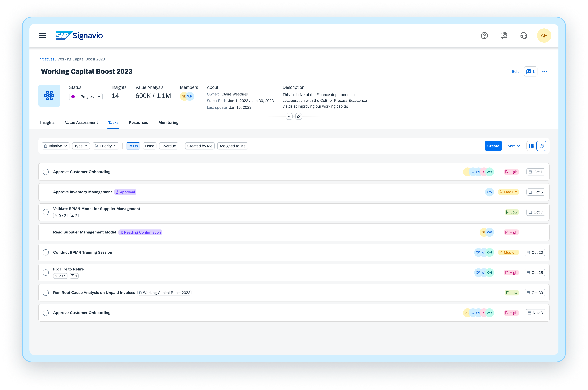Navigate back via Initiatives breadcrumb link
The image size is (588, 390).
(x=46, y=59)
